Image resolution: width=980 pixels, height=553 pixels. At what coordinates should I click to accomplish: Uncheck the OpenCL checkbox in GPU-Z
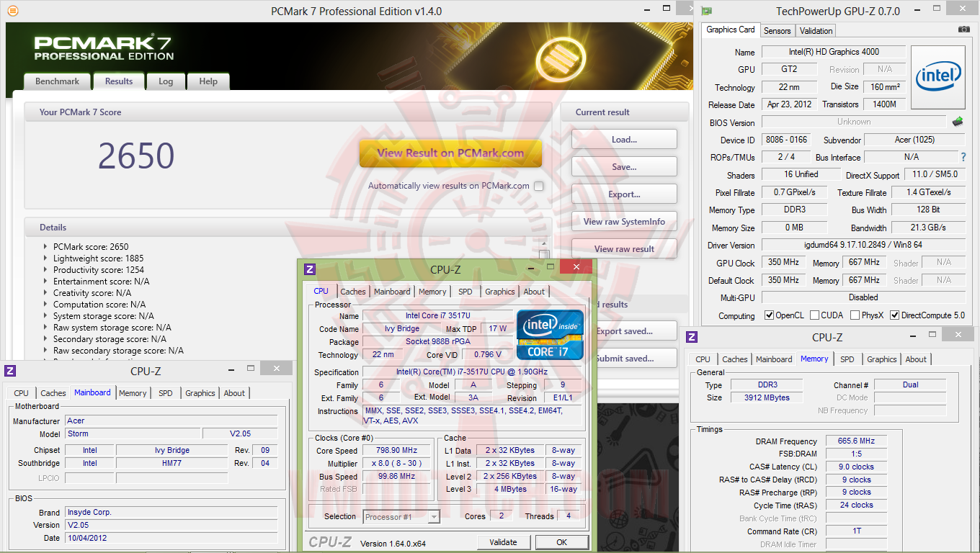pos(769,315)
